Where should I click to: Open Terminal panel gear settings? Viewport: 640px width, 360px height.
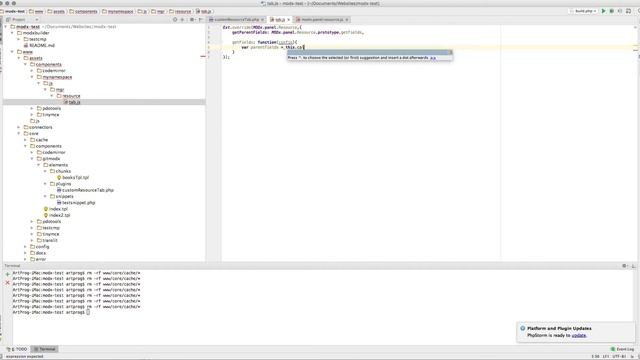[x=624, y=266]
